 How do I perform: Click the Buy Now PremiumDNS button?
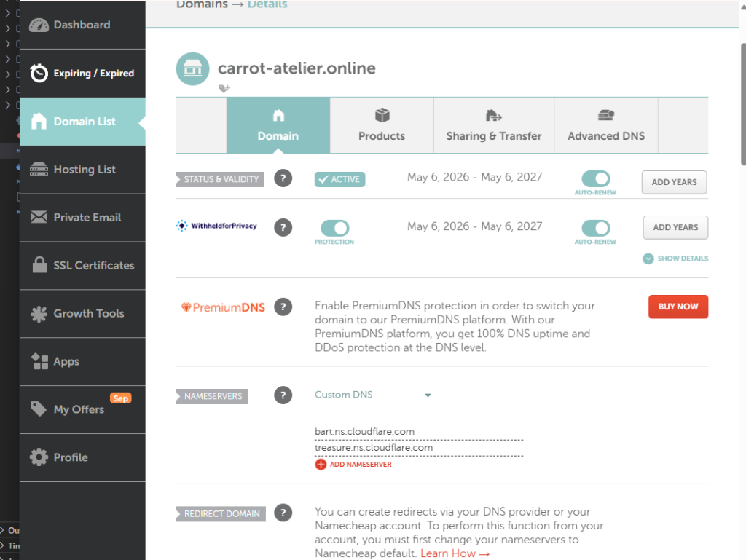[x=678, y=307]
